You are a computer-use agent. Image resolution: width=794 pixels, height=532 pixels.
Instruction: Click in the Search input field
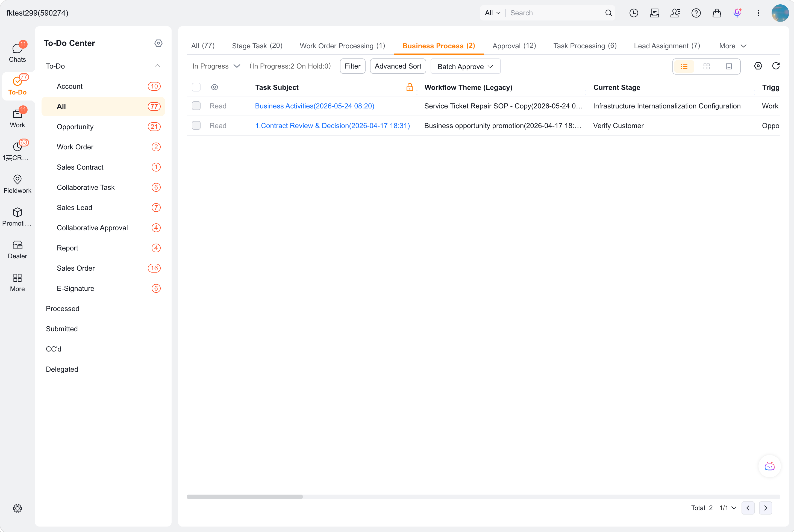[x=555, y=13]
